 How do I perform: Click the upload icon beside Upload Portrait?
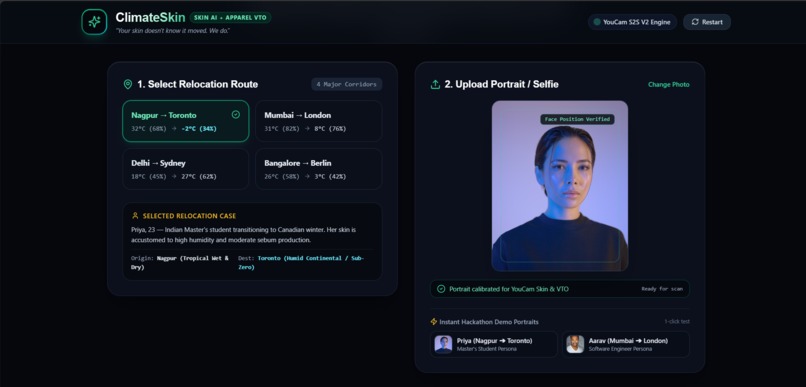coord(435,84)
